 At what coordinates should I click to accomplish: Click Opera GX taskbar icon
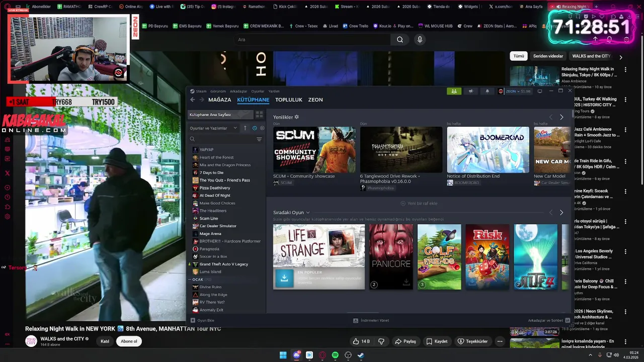point(323,355)
